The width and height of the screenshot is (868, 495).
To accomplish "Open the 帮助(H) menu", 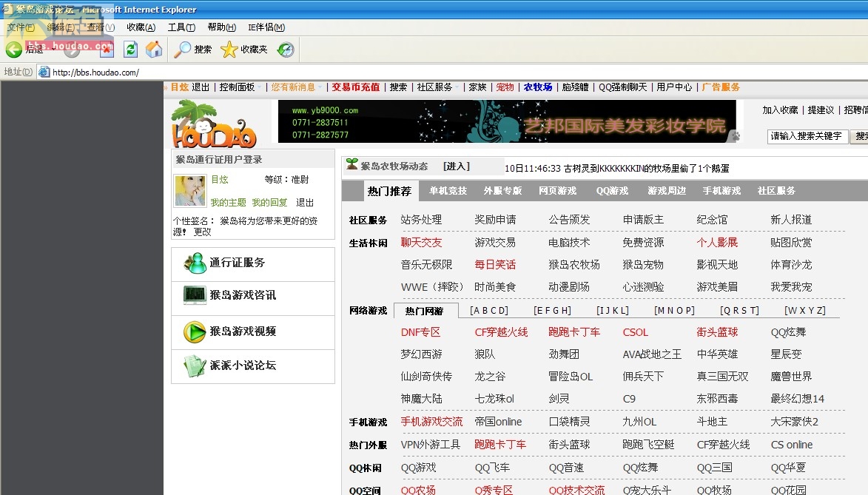I will tap(221, 27).
